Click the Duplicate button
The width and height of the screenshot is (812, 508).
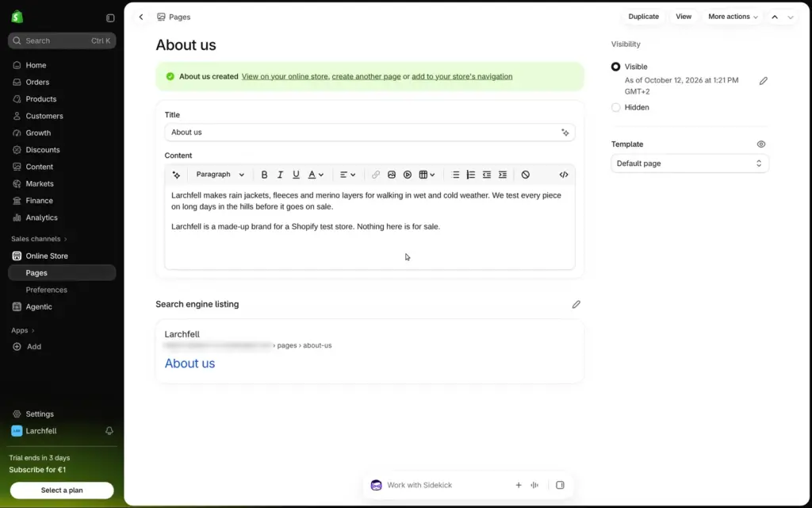coord(644,17)
